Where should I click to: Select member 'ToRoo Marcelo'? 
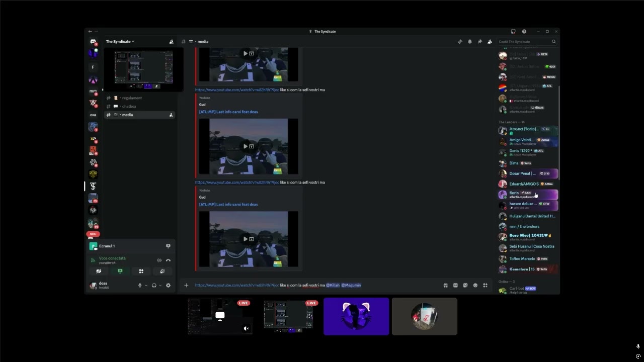527,258
